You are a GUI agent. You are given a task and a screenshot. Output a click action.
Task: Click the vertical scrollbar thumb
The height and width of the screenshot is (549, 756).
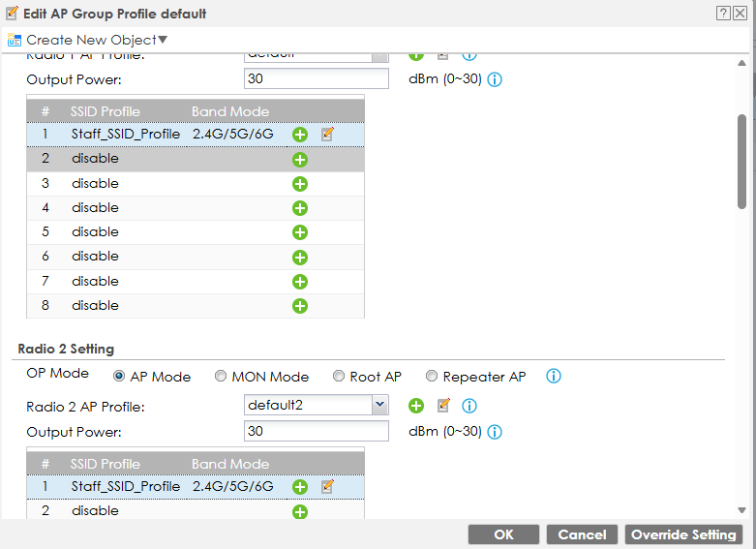click(742, 162)
